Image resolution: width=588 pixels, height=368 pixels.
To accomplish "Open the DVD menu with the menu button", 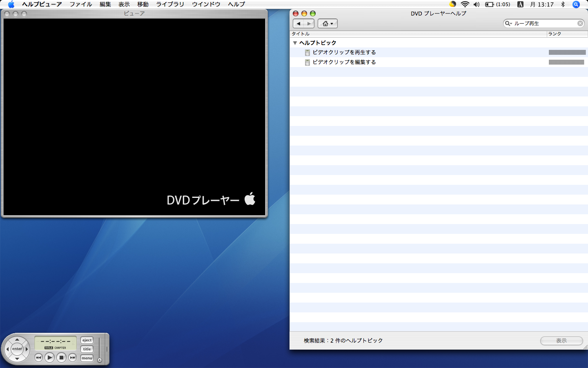I will coord(87,358).
